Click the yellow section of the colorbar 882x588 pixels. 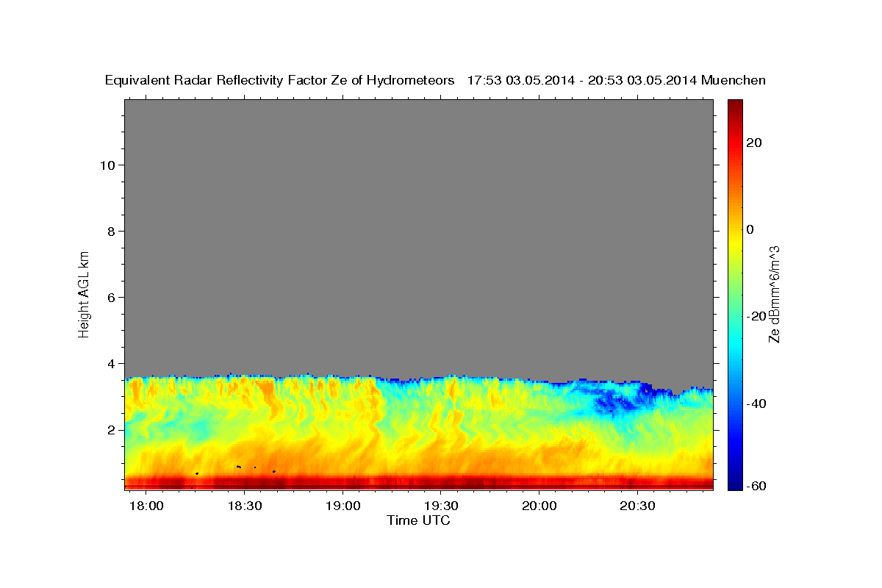click(x=734, y=243)
